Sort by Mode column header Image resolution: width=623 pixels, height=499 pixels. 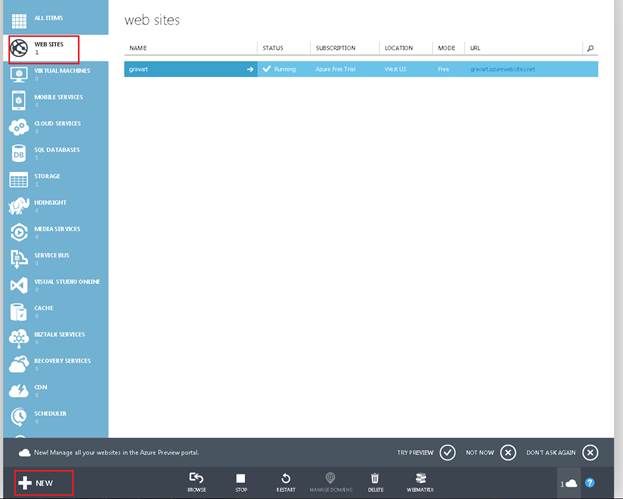coord(446,48)
